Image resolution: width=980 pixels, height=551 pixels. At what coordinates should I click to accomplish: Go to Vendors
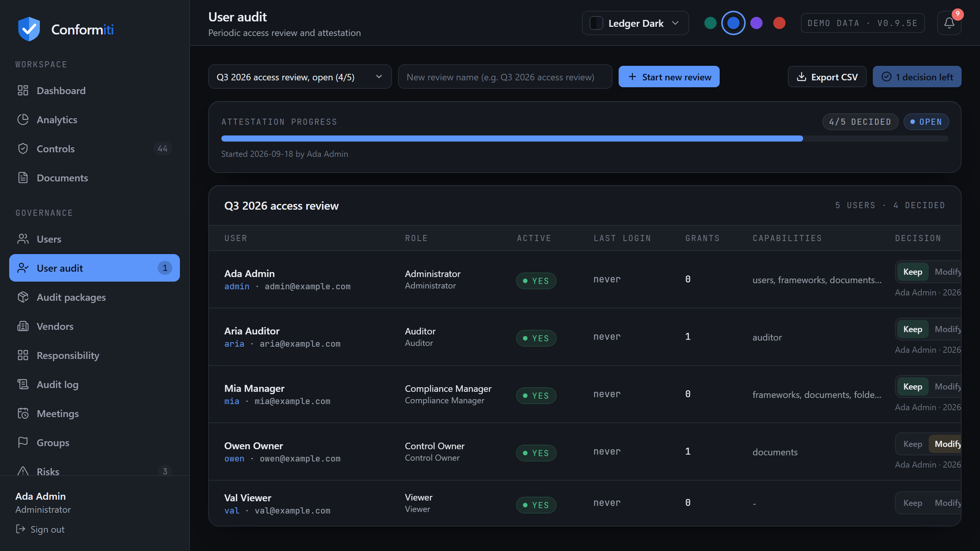[x=94, y=326]
